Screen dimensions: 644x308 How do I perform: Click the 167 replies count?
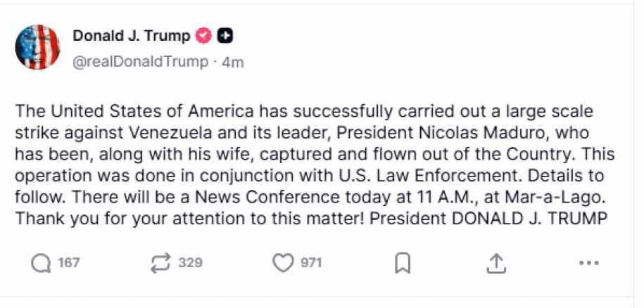tap(69, 263)
